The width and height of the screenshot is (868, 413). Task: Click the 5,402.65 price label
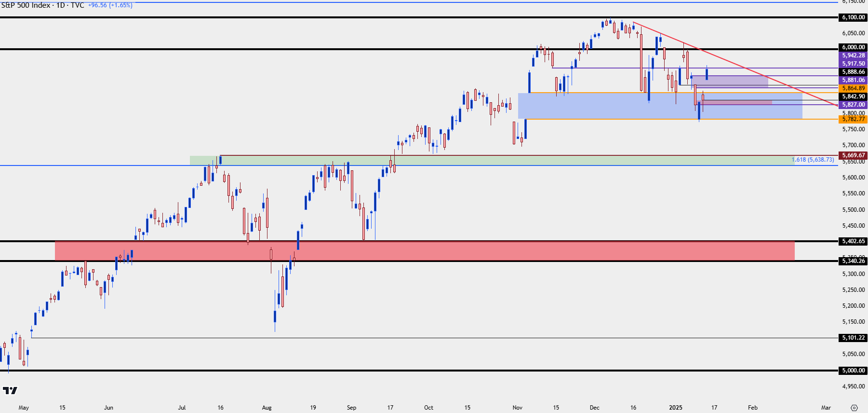pyautogui.click(x=854, y=241)
